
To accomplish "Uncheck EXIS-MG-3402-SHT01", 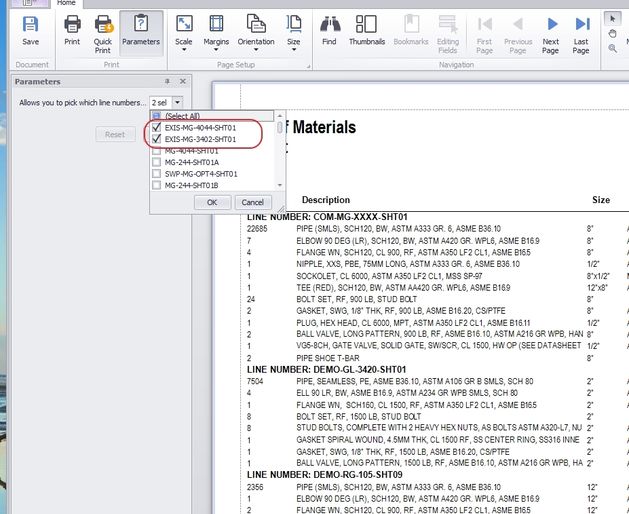I will [x=156, y=139].
